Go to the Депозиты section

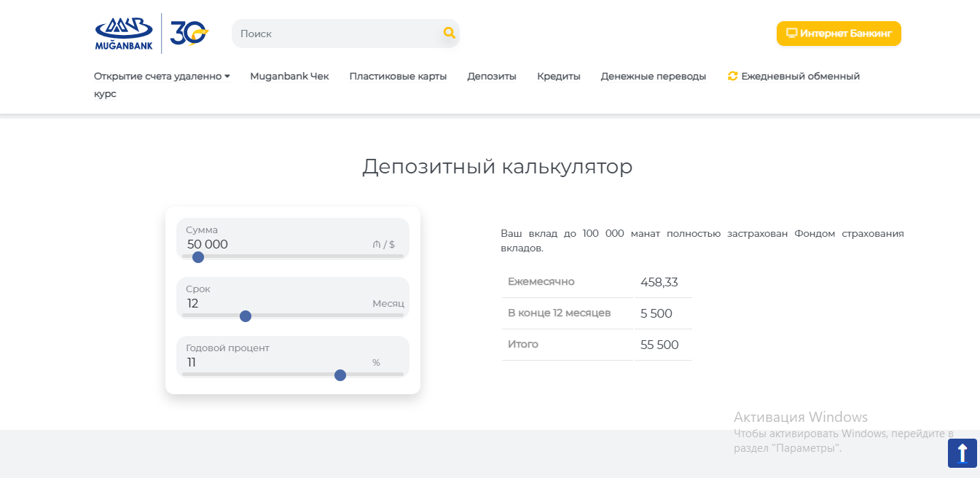click(492, 77)
